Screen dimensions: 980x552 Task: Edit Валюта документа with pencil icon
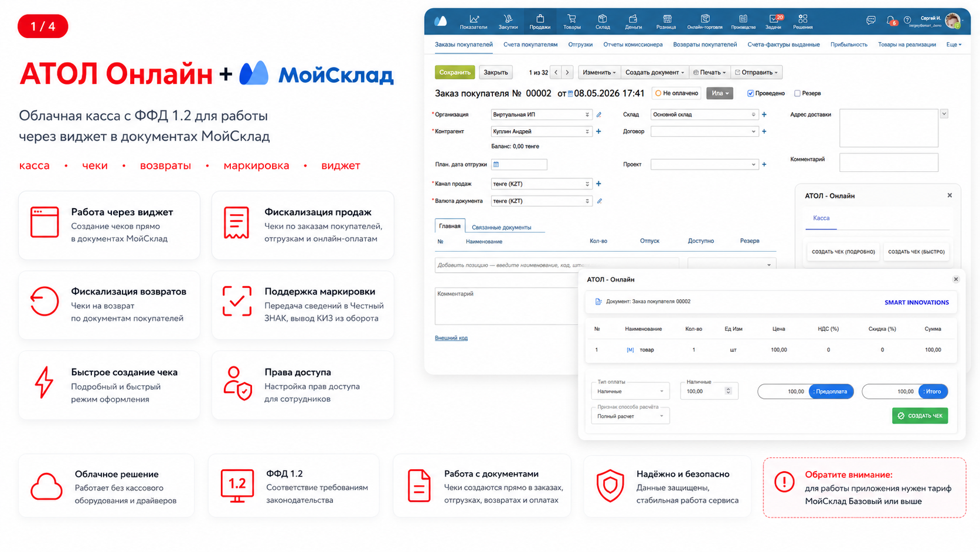[599, 201]
